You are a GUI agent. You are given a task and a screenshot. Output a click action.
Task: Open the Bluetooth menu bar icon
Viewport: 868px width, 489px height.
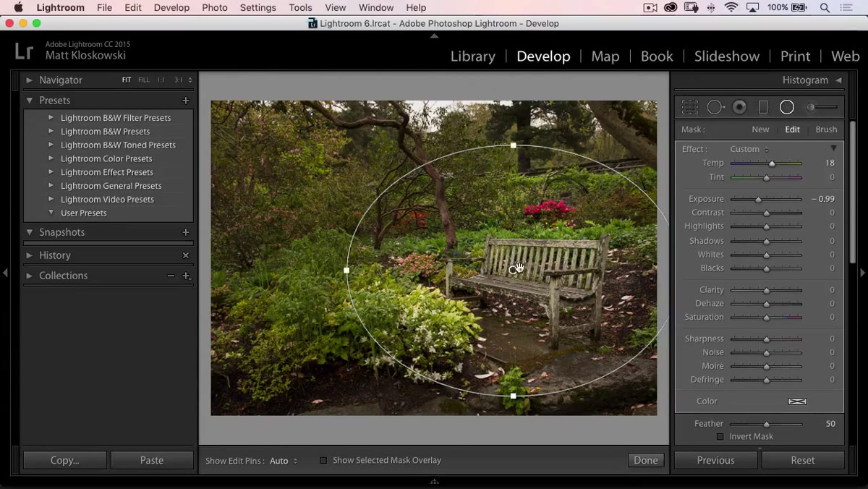711,7
